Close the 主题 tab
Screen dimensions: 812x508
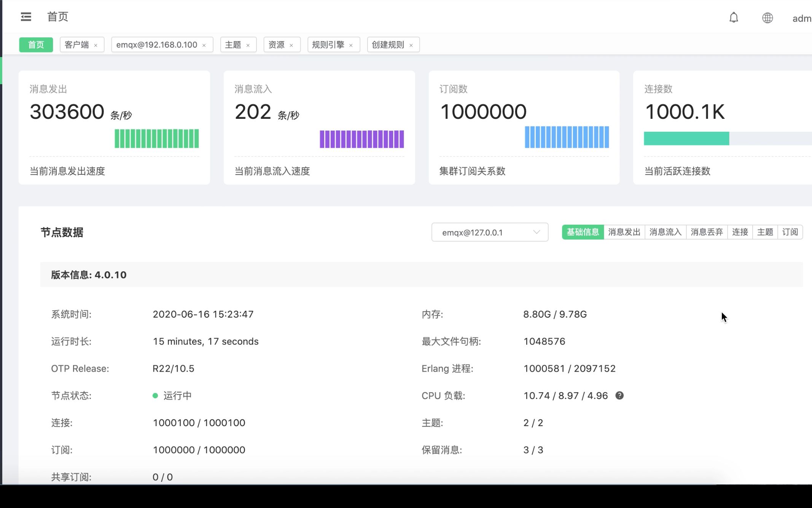tap(248, 45)
